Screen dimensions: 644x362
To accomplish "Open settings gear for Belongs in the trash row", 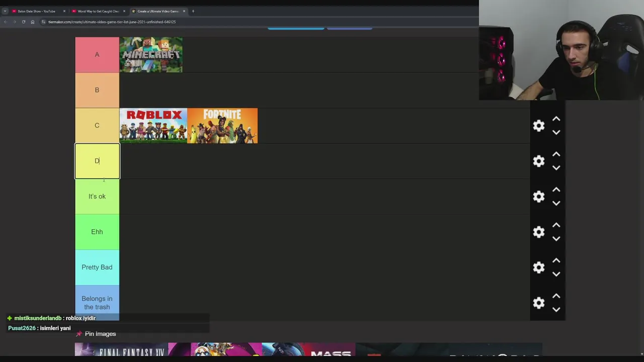I will coord(539,303).
